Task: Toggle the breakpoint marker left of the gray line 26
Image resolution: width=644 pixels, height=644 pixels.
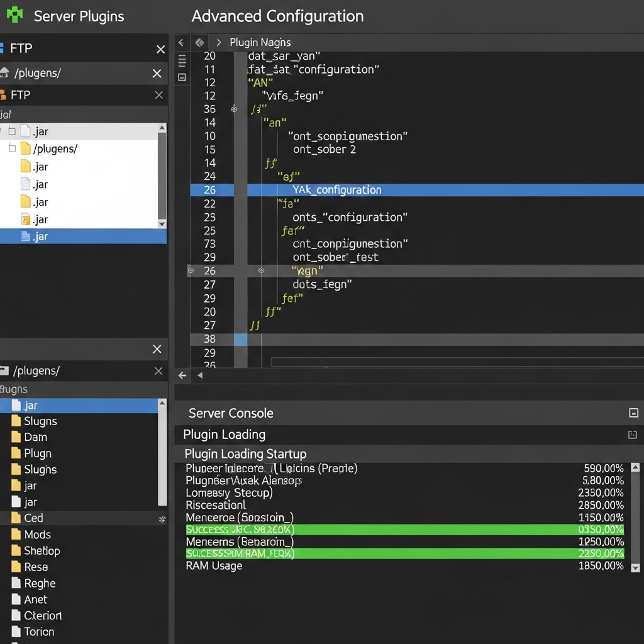Action: tap(191, 270)
